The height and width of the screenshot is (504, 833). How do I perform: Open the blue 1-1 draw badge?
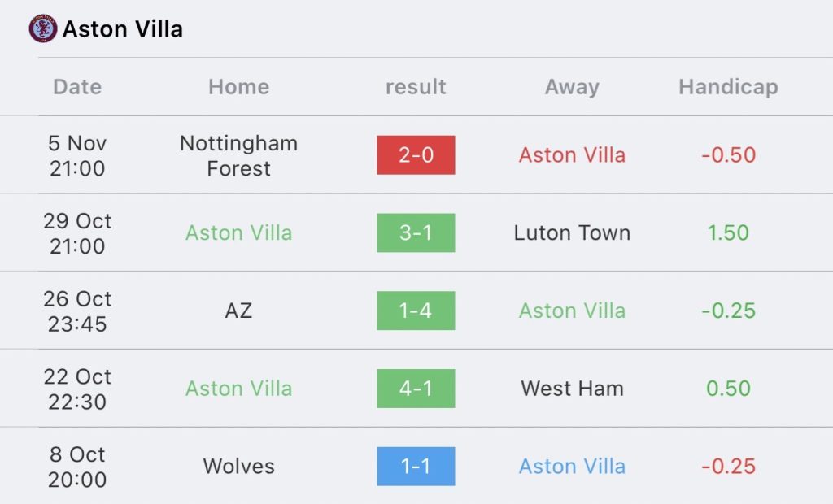pyautogui.click(x=416, y=467)
